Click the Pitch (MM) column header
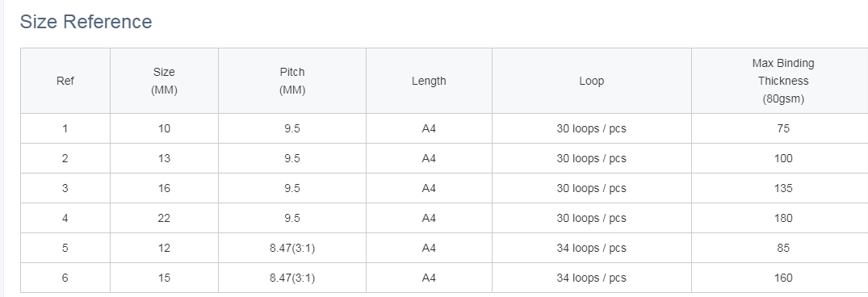 pos(292,81)
